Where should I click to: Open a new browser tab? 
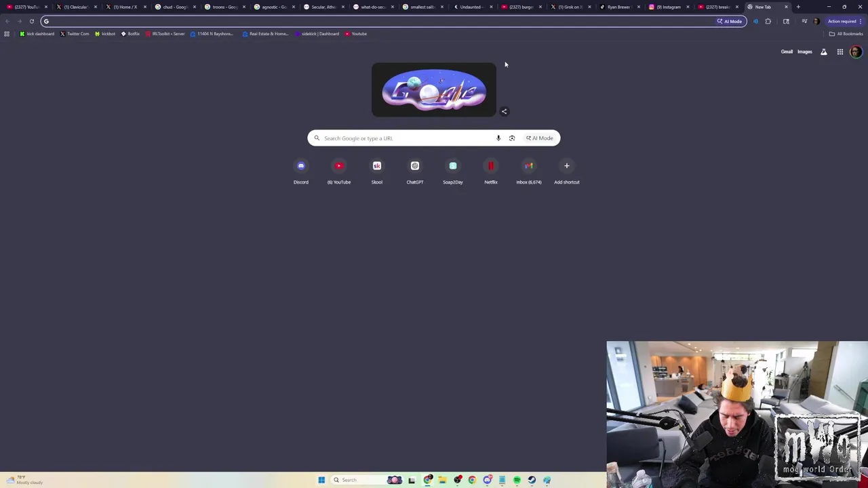pos(798,7)
